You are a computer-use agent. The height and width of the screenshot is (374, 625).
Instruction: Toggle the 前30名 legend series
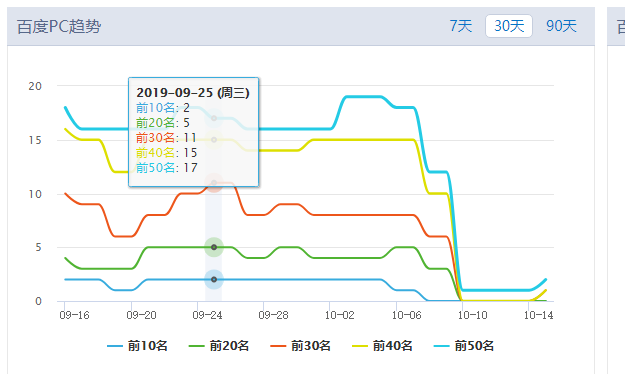301,346
